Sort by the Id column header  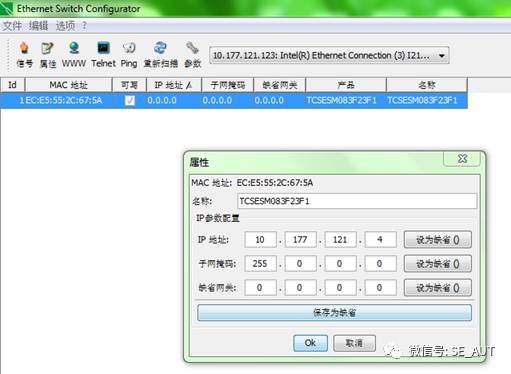pyautogui.click(x=12, y=85)
